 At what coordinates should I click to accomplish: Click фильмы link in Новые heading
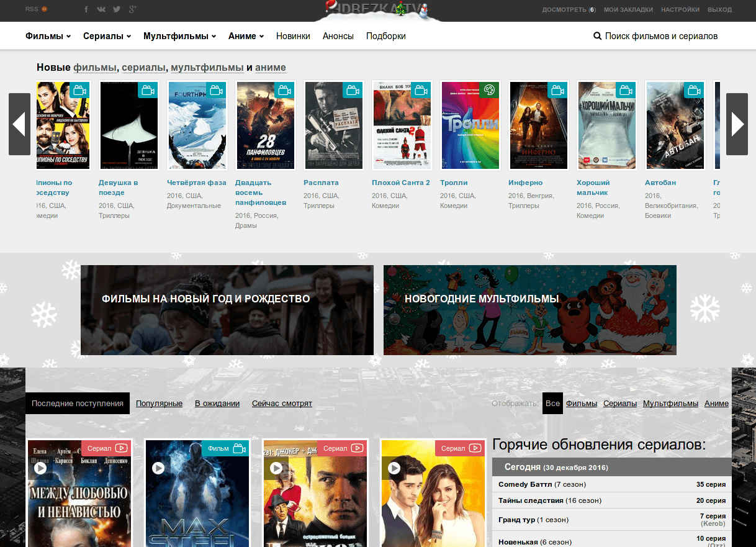(x=95, y=68)
